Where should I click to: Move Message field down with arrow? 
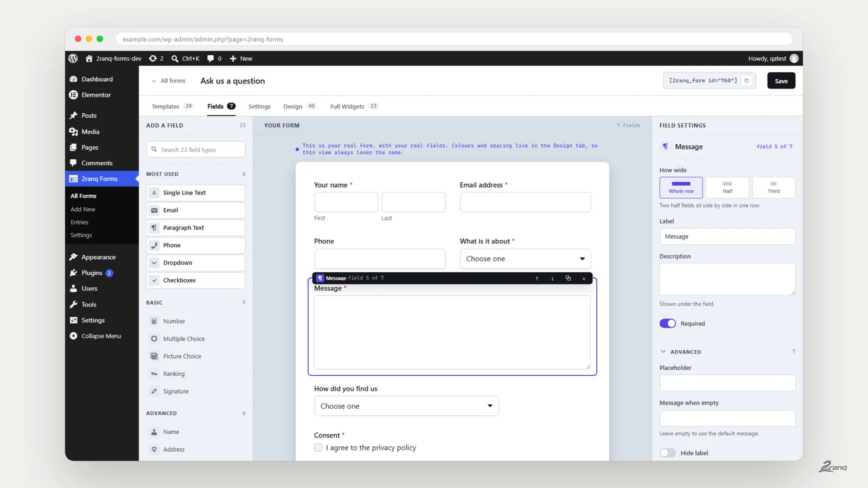(553, 278)
